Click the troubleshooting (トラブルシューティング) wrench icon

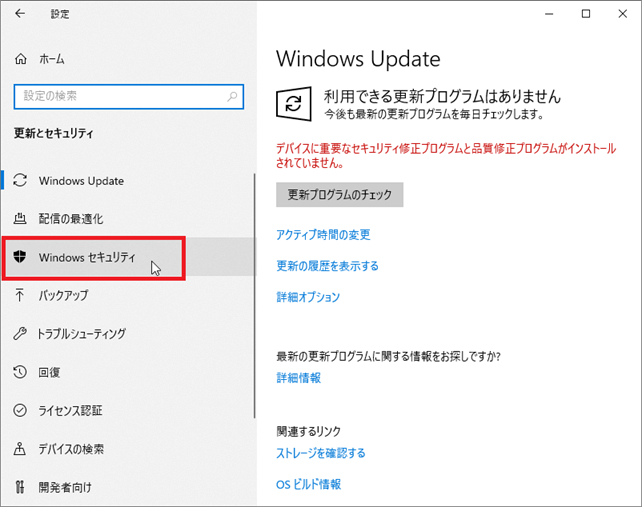click(x=20, y=334)
